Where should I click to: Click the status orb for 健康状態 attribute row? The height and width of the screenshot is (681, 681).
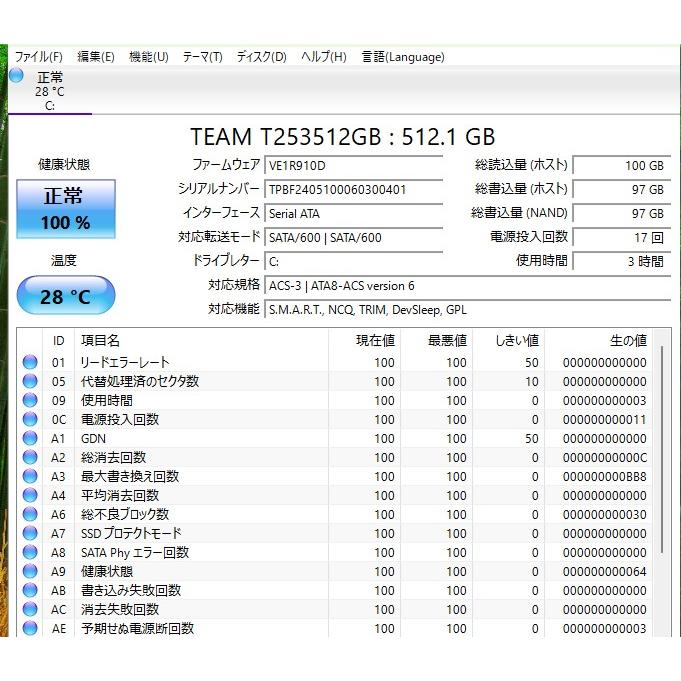(x=30, y=571)
